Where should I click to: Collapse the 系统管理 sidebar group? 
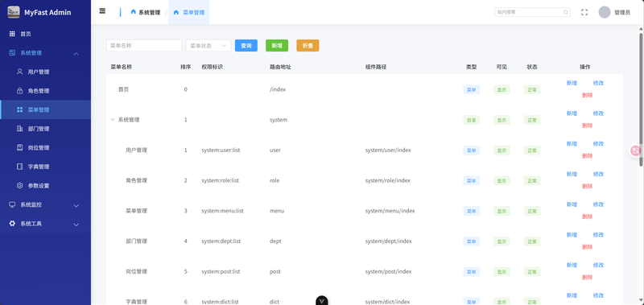click(76, 54)
